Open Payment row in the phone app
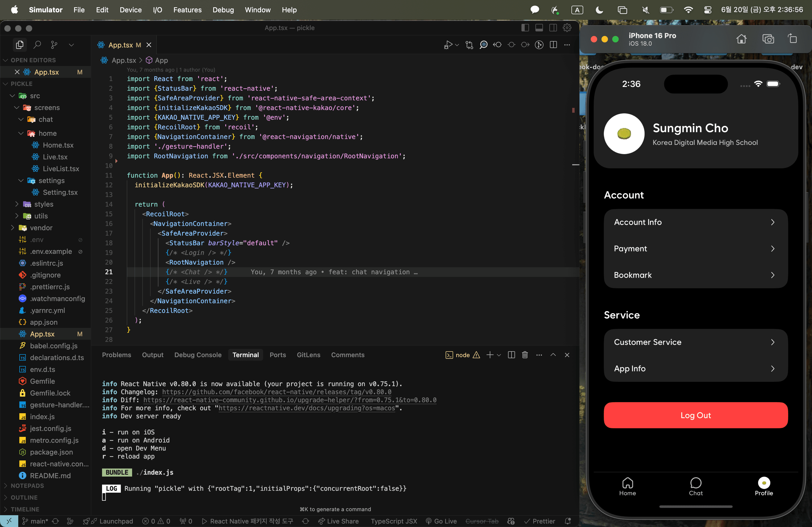Screen dimensions: 812x527 pos(695,249)
